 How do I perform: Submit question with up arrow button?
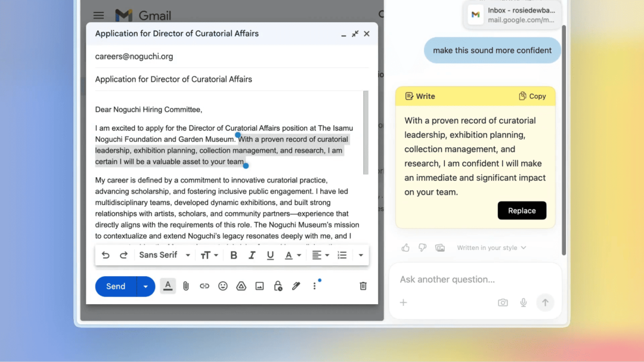tap(545, 303)
